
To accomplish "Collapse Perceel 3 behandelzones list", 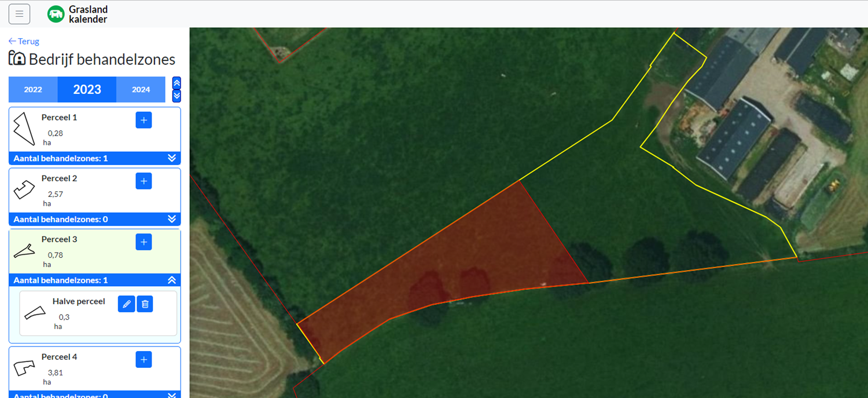I will (x=172, y=280).
